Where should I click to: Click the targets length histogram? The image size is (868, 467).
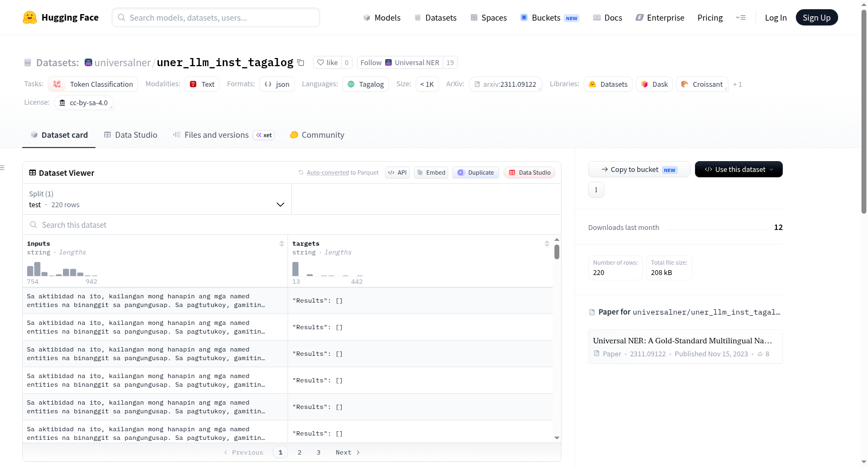pyautogui.click(x=328, y=269)
